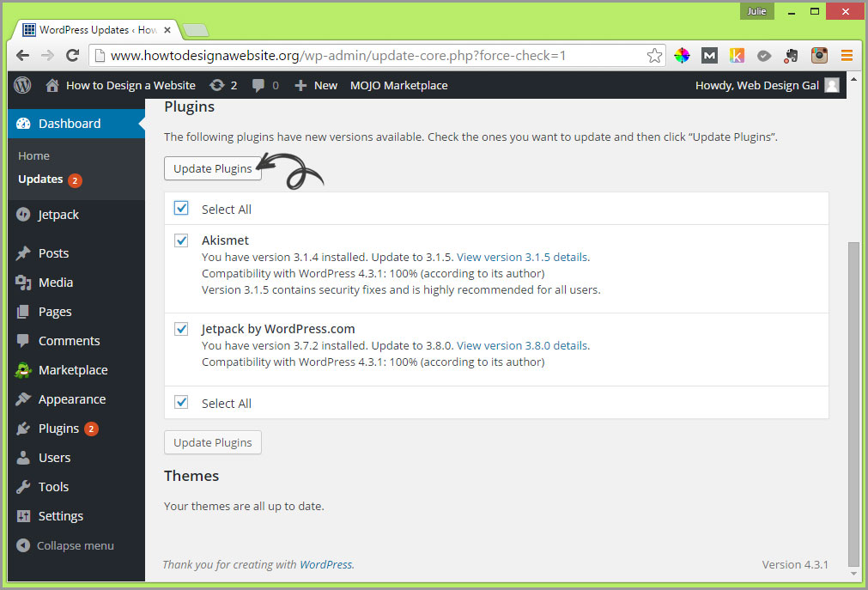
Task: Click the Pages sidebar icon
Action: click(x=23, y=312)
